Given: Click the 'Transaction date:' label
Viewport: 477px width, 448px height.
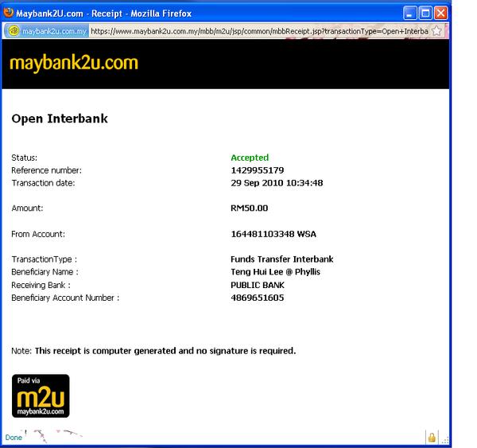Looking at the screenshot, I should [43, 183].
